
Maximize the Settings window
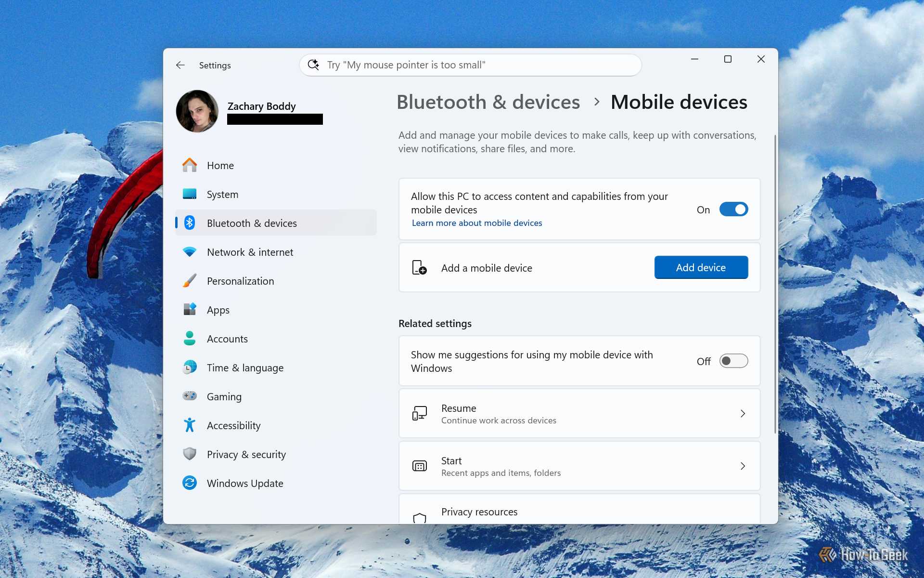coord(728,59)
